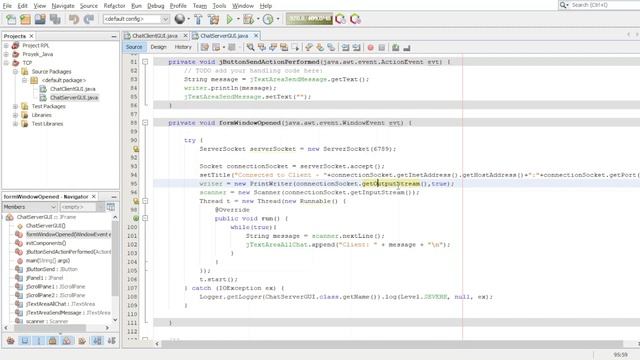Close the Projects panel tab
This screenshot has width=640, height=360.
click(31, 36)
